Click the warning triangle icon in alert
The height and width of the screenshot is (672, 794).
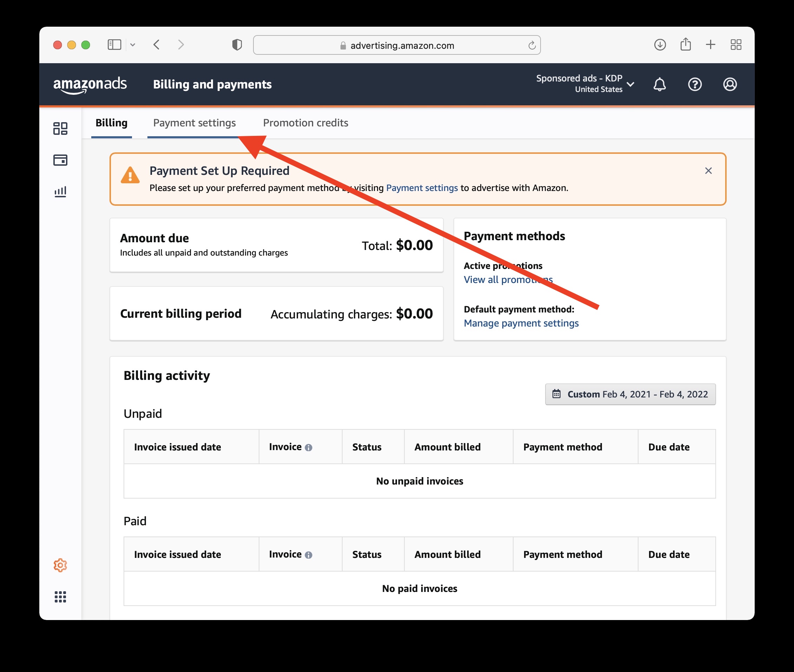point(130,175)
